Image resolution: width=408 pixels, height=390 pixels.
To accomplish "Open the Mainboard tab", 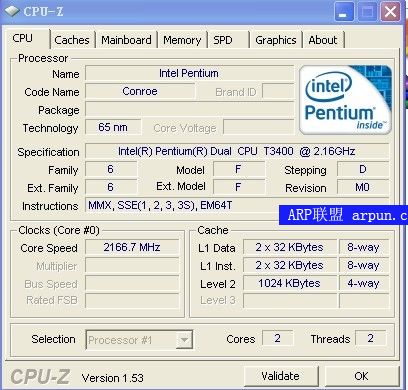I will [x=126, y=40].
